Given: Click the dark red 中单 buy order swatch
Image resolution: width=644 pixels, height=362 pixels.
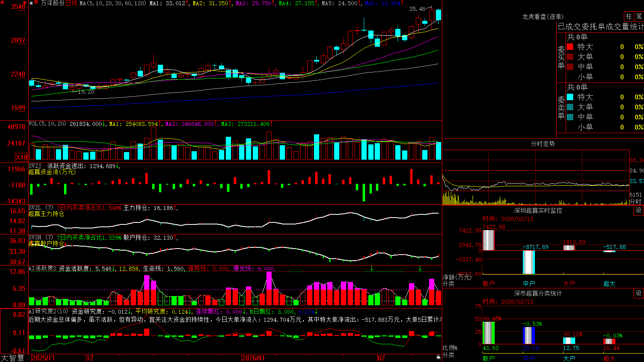Looking at the screenshot, I should click(x=570, y=66).
